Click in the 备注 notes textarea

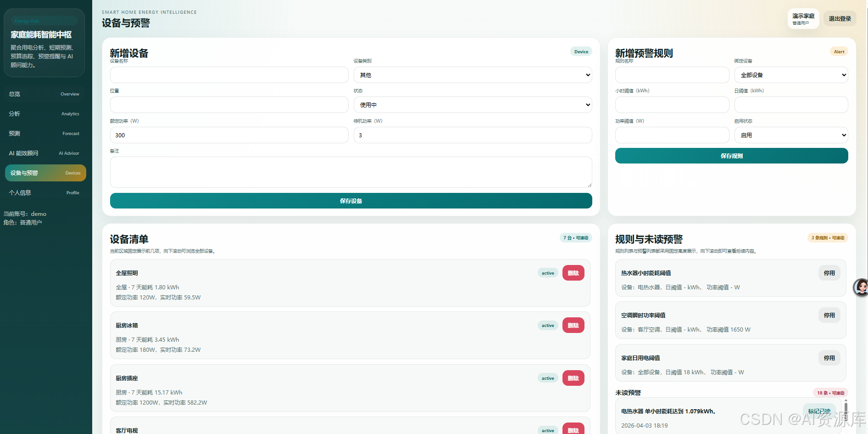[351, 172]
